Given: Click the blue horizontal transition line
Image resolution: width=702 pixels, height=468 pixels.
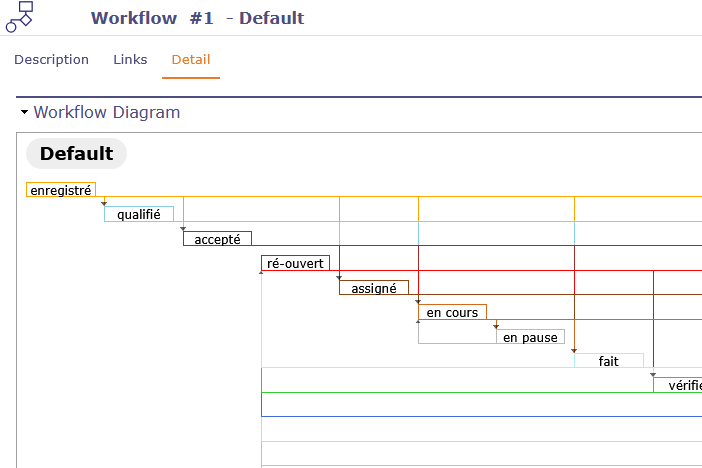Looking at the screenshot, I should pyautogui.click(x=480, y=416).
